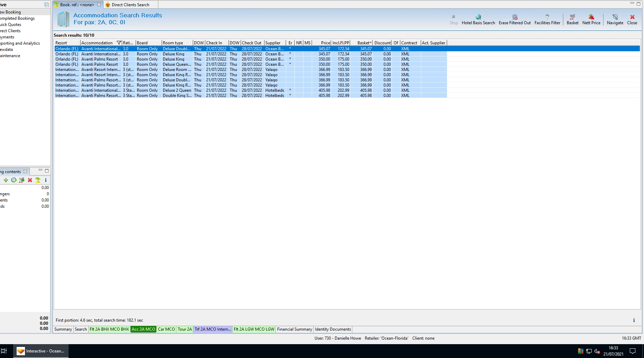The height and width of the screenshot is (358, 644).
Task: Open the Trf 2A MCO Intern... tab
Action: pyautogui.click(x=213, y=329)
